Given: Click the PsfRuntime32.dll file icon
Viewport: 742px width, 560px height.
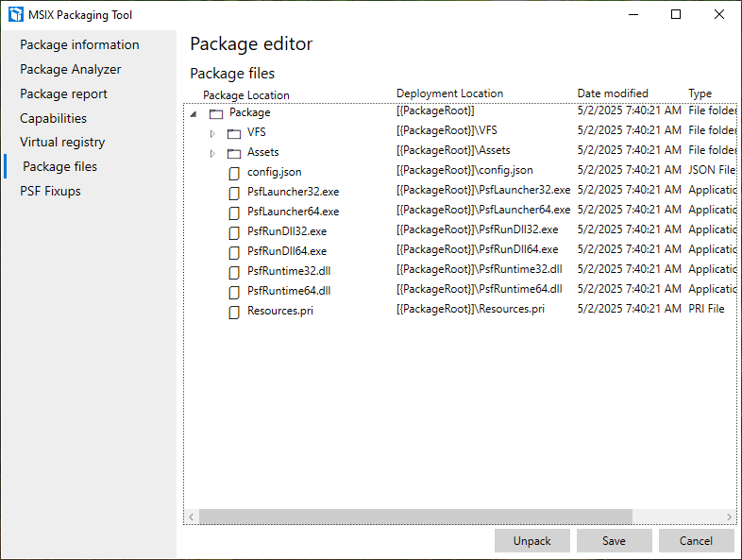Looking at the screenshot, I should point(234,273).
